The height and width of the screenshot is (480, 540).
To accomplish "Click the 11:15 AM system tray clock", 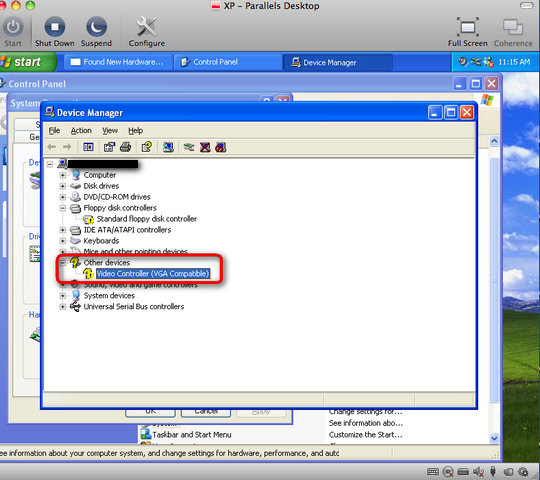I will [x=514, y=62].
